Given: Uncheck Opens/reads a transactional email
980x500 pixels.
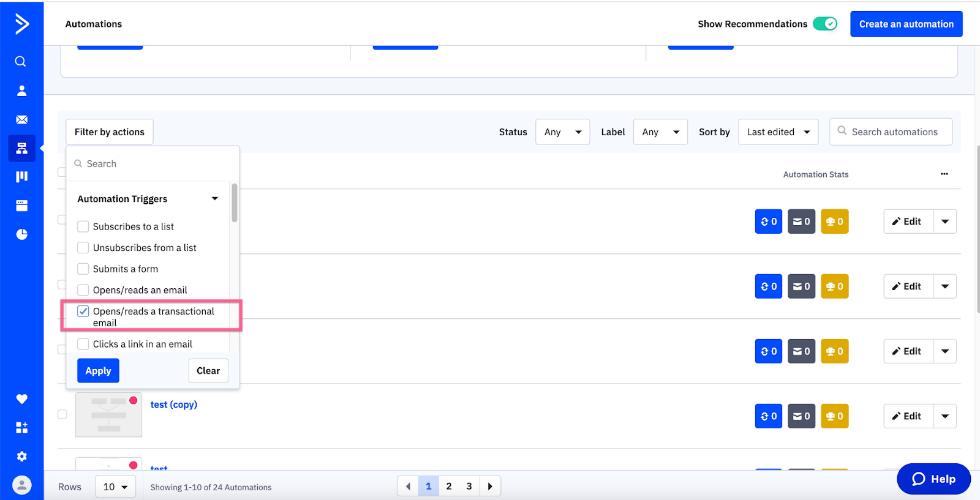Looking at the screenshot, I should (x=83, y=312).
